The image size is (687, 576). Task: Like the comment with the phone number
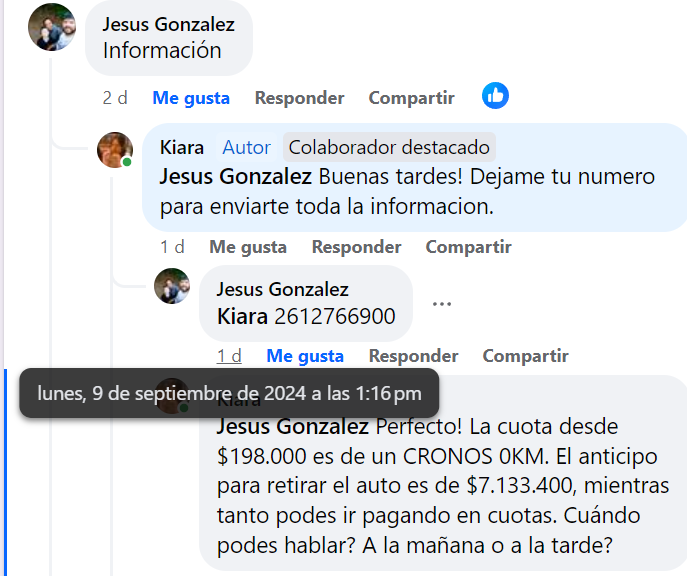[x=305, y=356]
